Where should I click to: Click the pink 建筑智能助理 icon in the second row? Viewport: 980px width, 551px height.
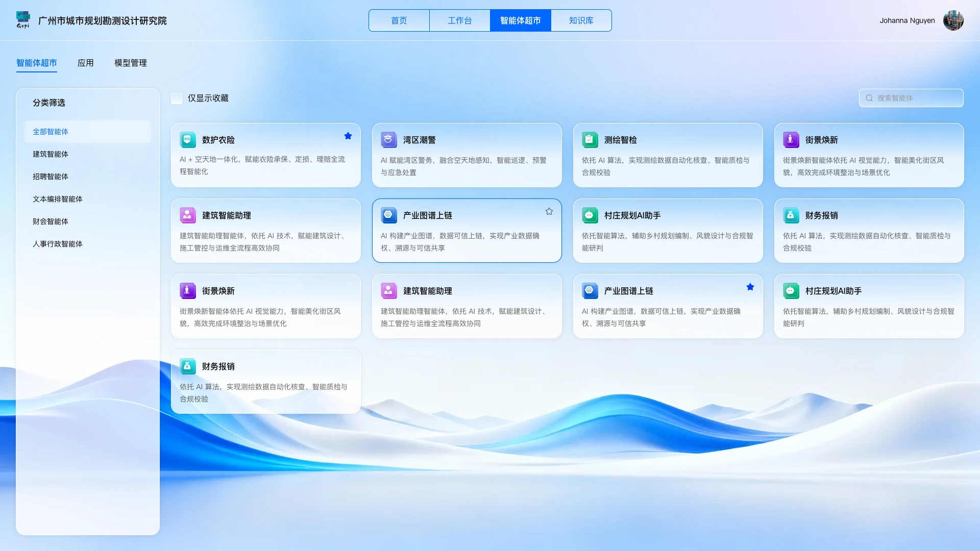[x=187, y=215]
